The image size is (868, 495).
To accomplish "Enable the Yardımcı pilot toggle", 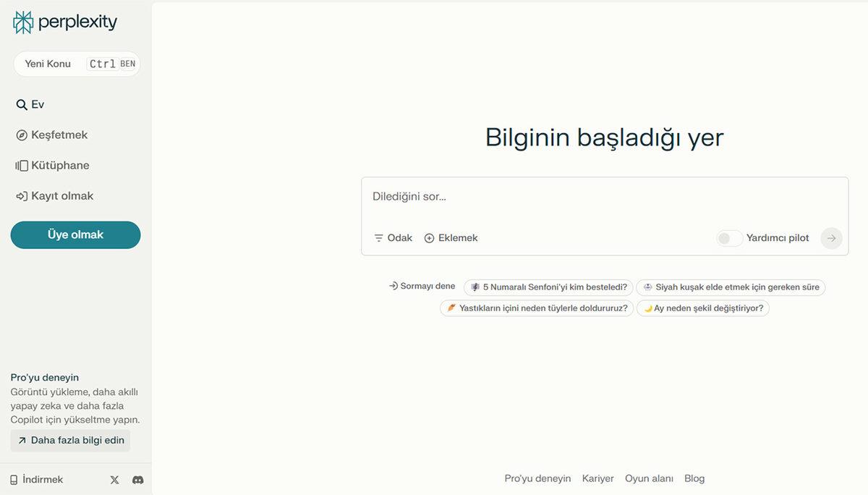I will point(729,237).
